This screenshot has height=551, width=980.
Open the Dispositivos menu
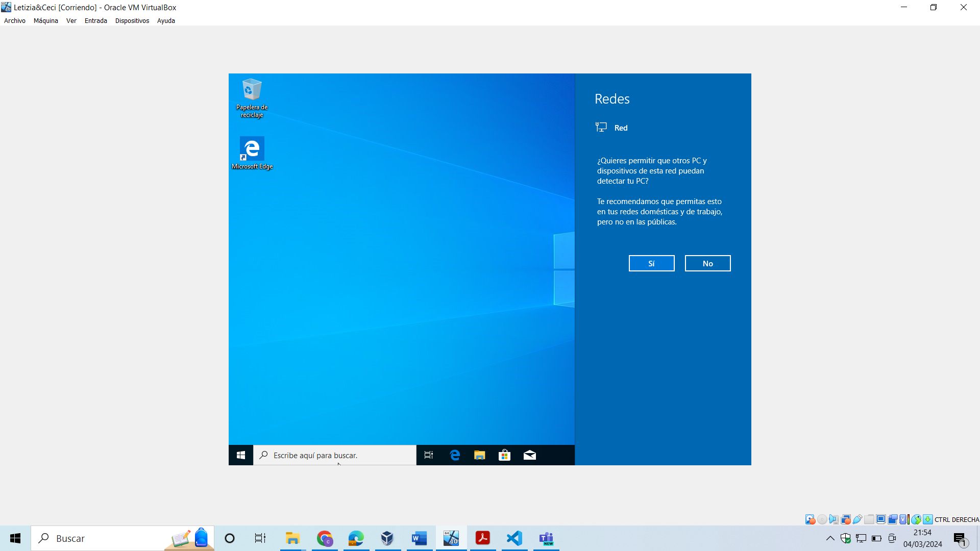pyautogui.click(x=132, y=21)
